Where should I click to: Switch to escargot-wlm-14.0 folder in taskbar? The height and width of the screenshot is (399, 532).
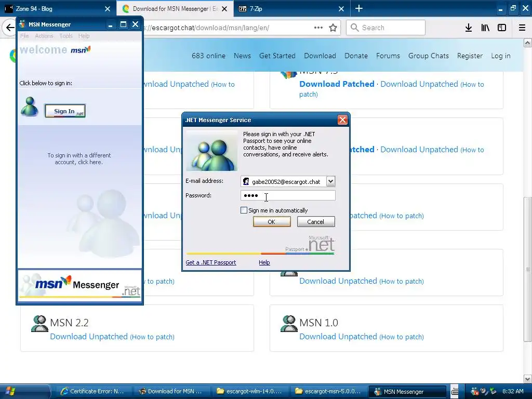point(250,391)
